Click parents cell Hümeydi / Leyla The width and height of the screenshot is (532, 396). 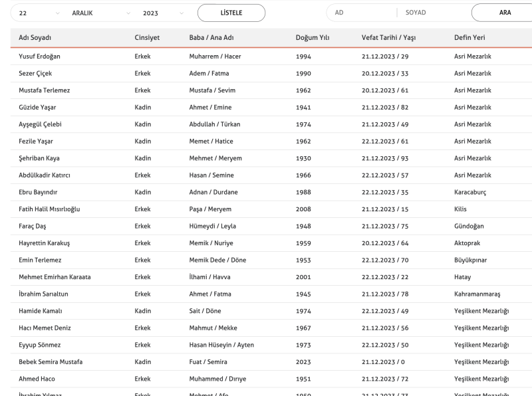[x=212, y=226]
